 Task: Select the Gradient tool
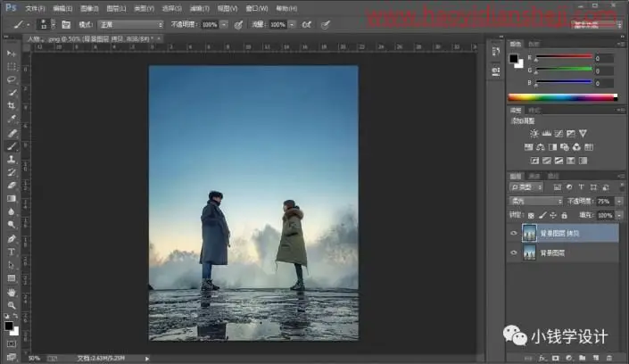12,199
